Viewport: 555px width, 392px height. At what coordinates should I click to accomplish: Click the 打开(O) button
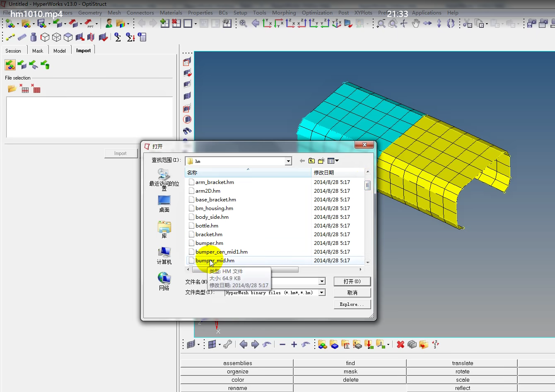tap(352, 281)
